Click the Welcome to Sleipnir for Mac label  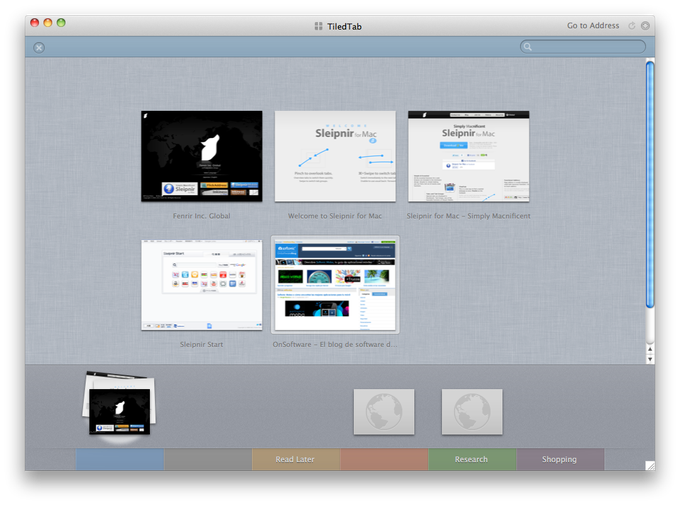[x=335, y=216]
